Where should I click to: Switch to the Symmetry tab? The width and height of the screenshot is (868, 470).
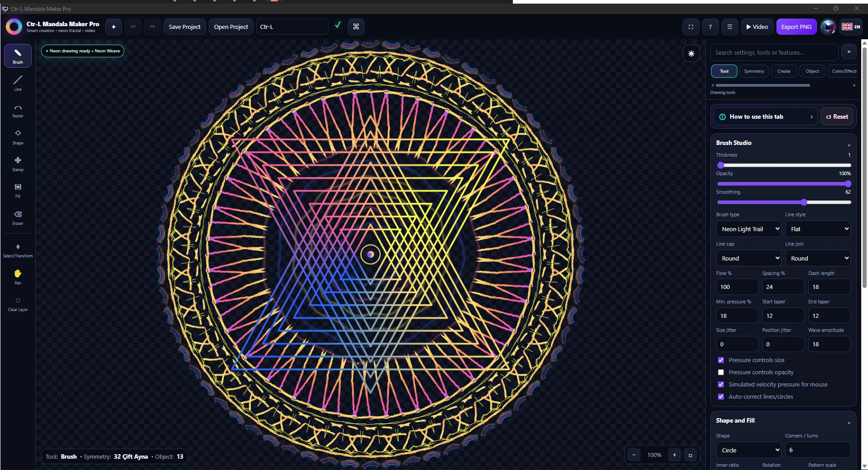pos(754,71)
